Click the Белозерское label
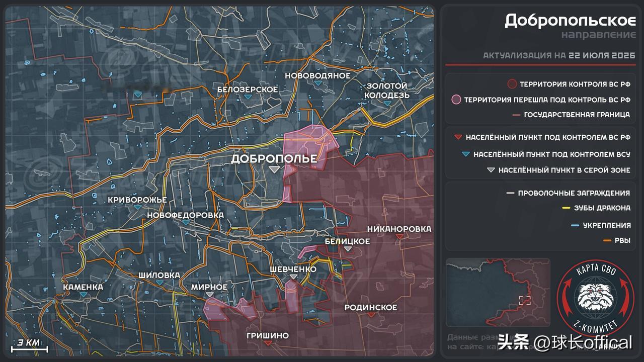The image size is (644, 362). pos(248,89)
